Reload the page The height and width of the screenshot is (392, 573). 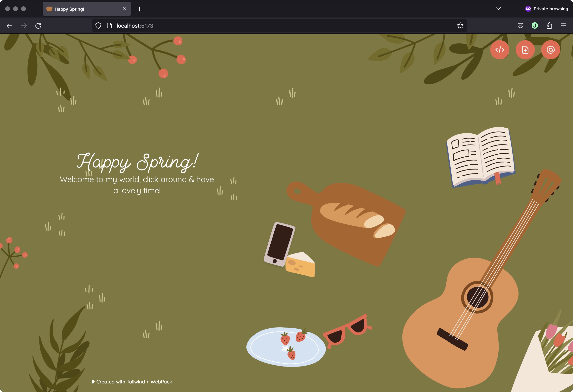click(38, 26)
